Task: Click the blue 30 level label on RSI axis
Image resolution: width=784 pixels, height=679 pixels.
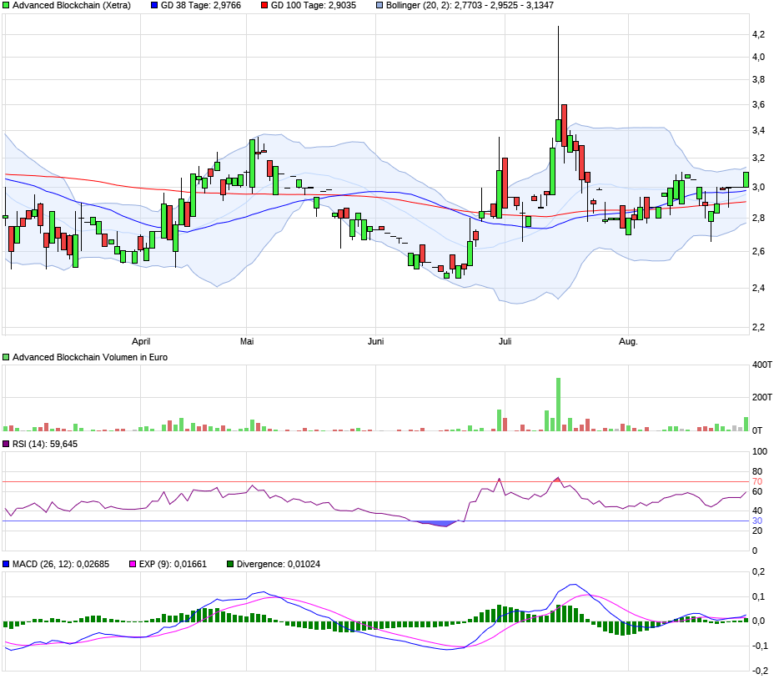Action: [757, 521]
